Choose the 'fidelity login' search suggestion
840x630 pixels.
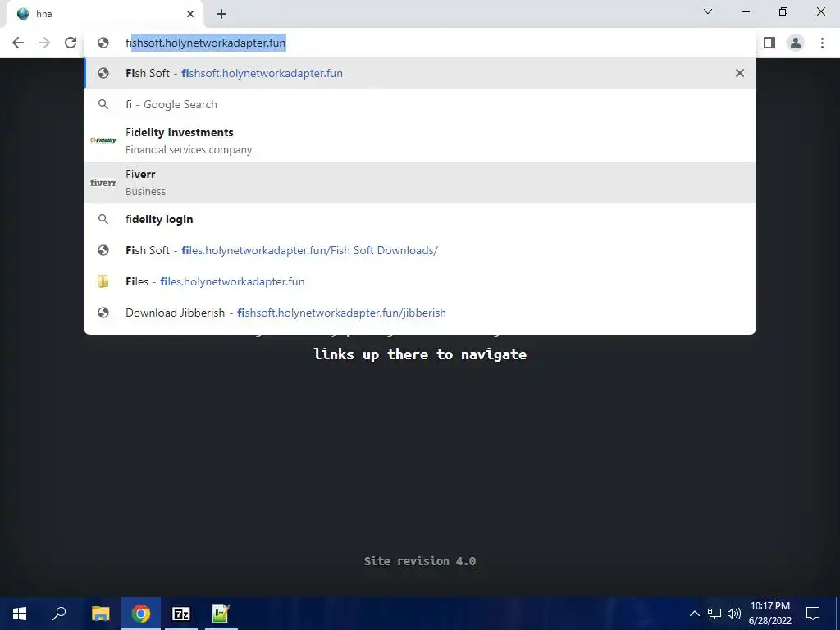[420, 219]
